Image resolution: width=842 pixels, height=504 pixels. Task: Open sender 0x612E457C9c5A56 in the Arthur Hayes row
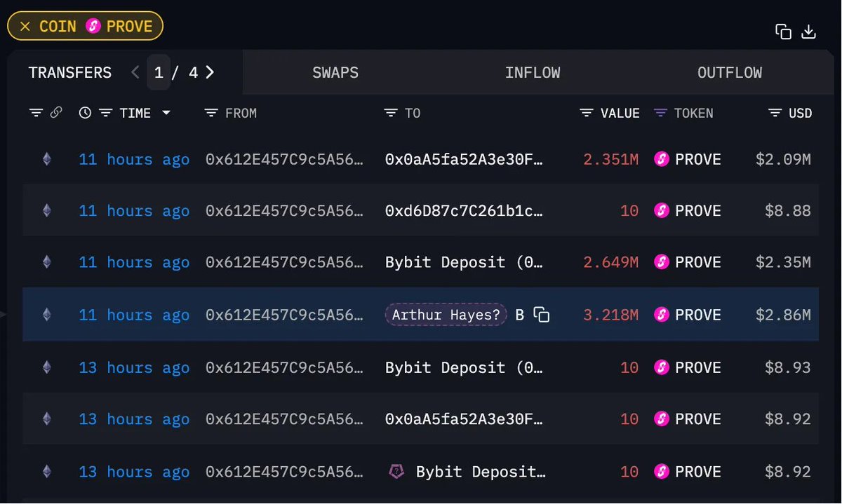tap(285, 315)
